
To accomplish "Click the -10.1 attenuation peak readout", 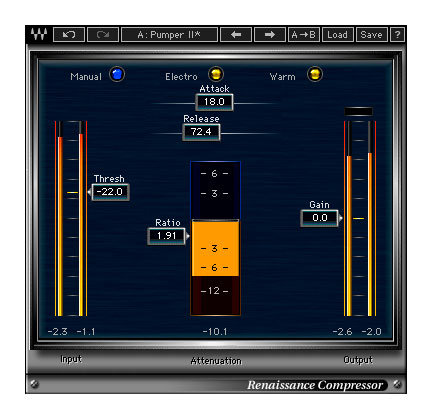I will coord(215,332).
